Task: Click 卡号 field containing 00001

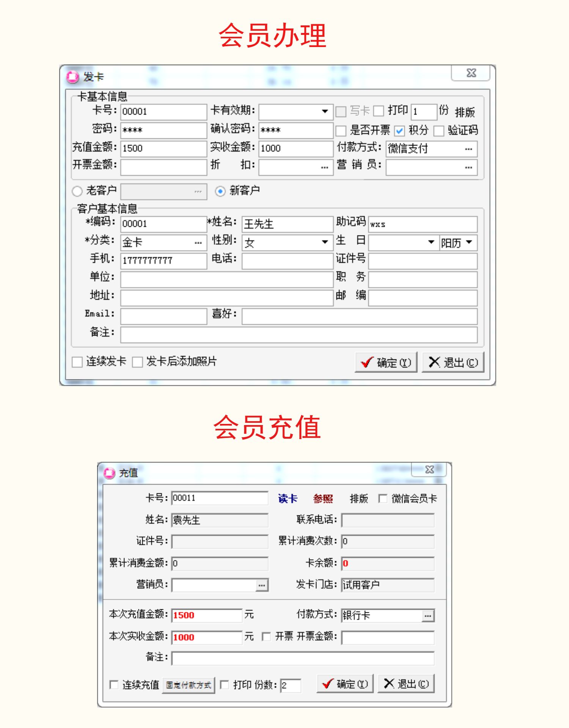Action: 164,111
